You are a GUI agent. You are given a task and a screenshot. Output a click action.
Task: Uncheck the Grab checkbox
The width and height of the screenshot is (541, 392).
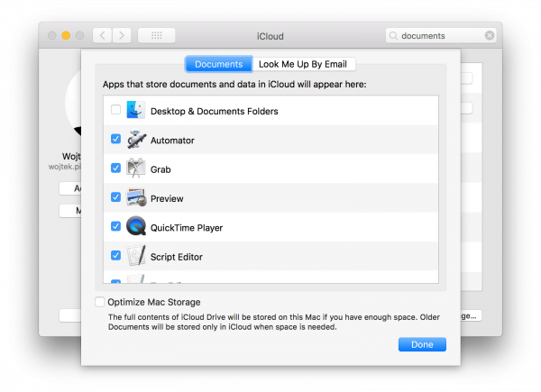[116, 168]
